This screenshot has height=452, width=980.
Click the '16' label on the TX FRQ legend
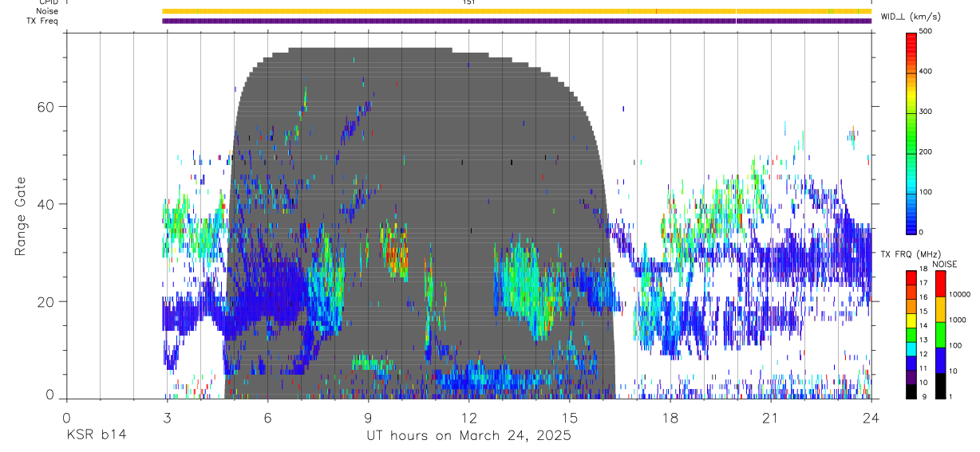pyautogui.click(x=924, y=297)
